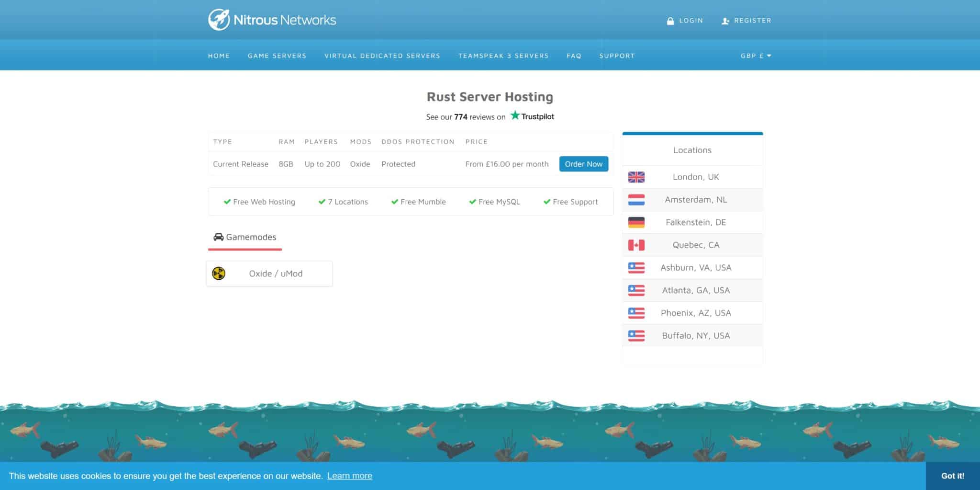The width and height of the screenshot is (980, 490).
Task: Click the US flag for Phoenix, AZ
Action: tap(636, 313)
